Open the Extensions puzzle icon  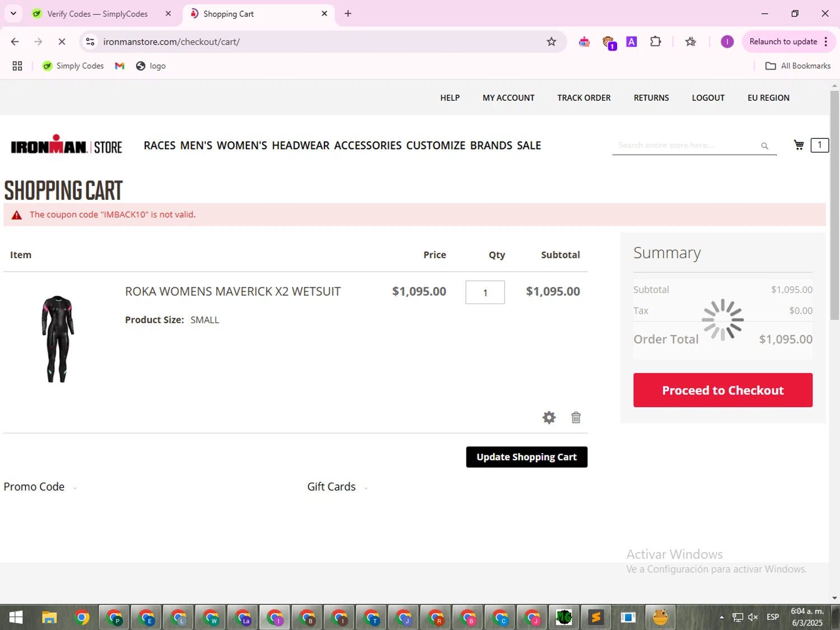click(x=655, y=41)
